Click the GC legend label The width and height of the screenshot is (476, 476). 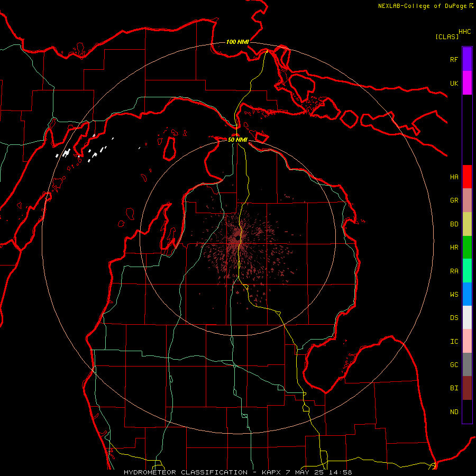[x=454, y=365]
